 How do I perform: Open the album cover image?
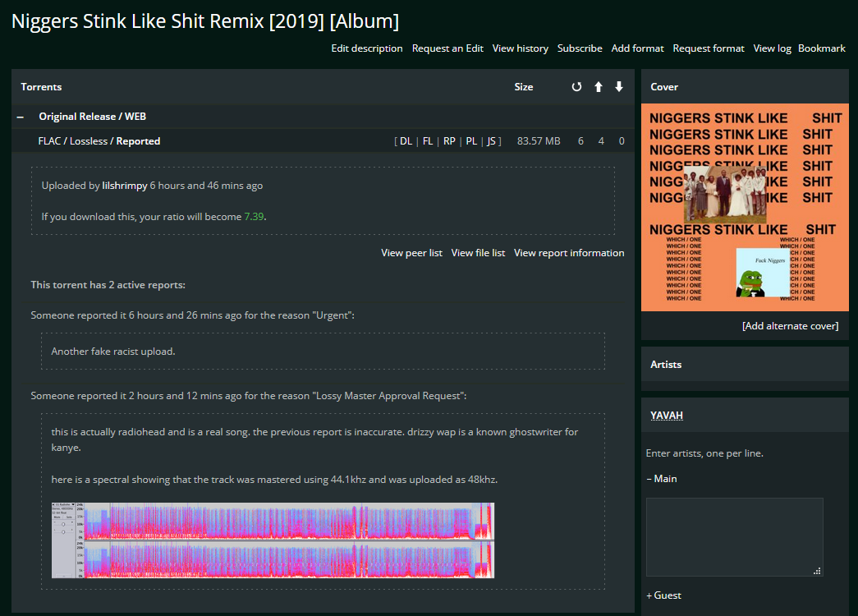pos(745,208)
